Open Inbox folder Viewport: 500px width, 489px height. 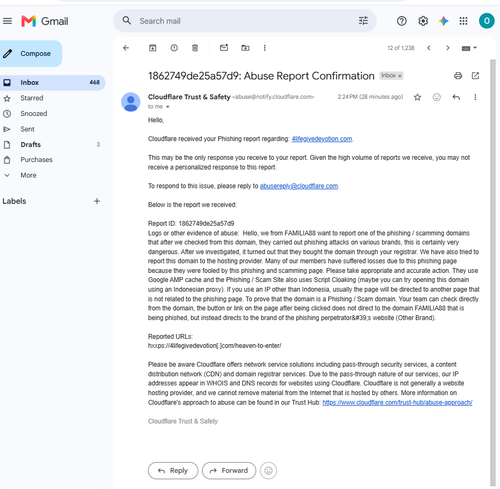52,82
